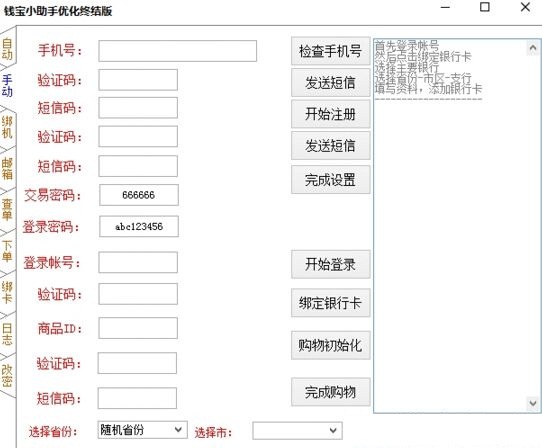Click log panel scrollbar down arrow

pyautogui.click(x=533, y=403)
